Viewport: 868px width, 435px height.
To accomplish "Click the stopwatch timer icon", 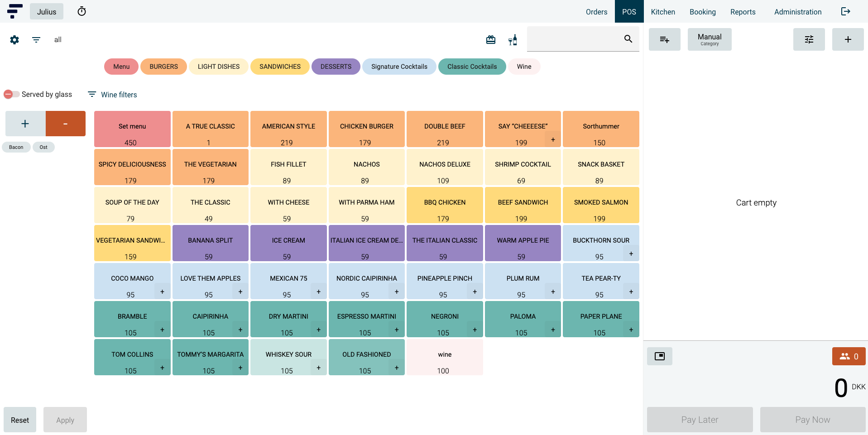I will click(82, 11).
